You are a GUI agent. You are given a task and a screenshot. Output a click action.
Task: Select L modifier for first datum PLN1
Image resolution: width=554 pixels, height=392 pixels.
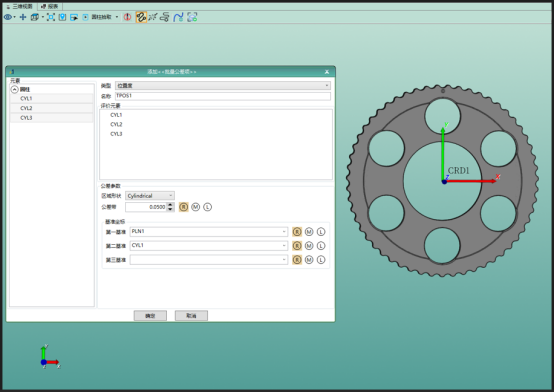coord(321,232)
